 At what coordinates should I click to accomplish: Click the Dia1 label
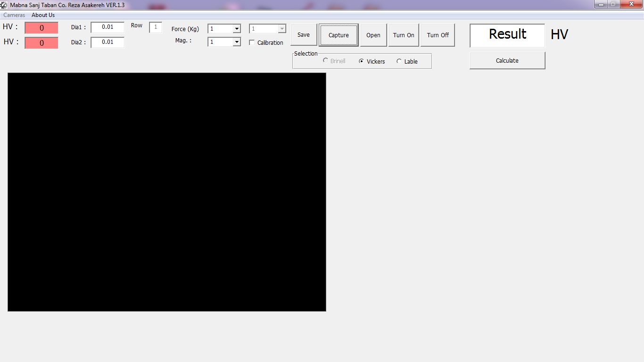click(x=79, y=27)
